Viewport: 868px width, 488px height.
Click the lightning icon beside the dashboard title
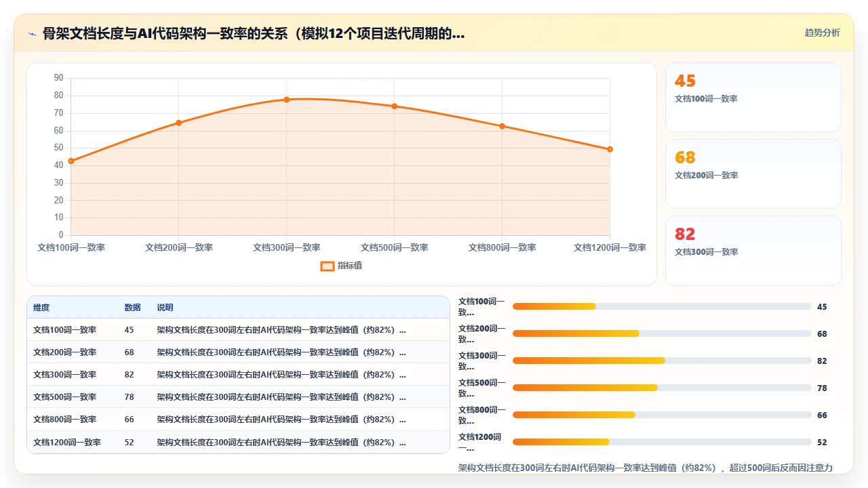pyautogui.click(x=32, y=34)
